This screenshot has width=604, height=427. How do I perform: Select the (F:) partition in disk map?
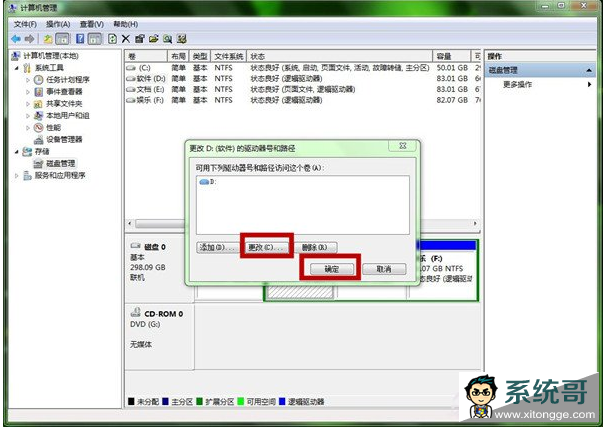click(447, 270)
